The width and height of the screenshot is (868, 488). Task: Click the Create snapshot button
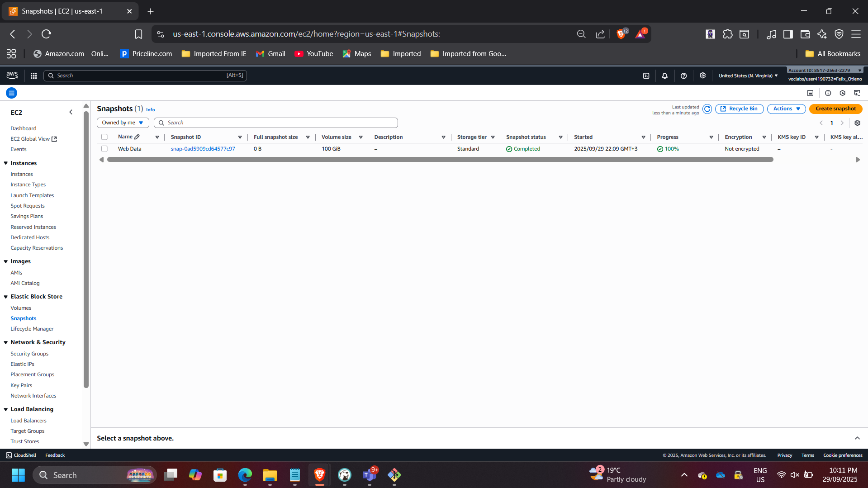tap(835, 109)
